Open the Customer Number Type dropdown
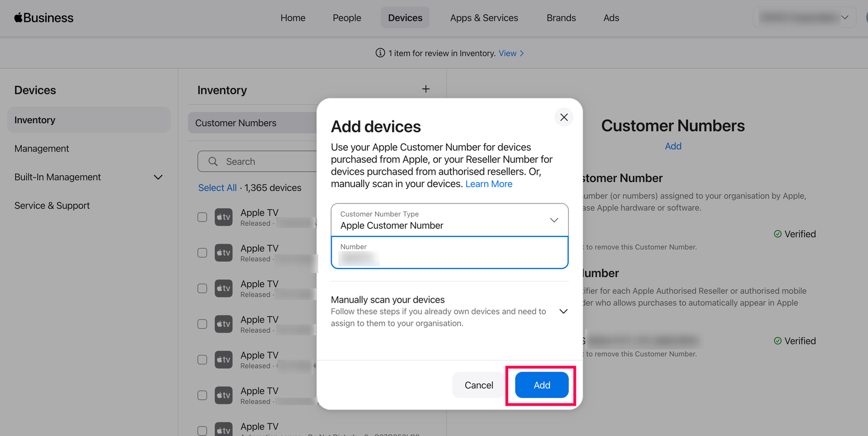The image size is (868, 436). [x=449, y=220]
